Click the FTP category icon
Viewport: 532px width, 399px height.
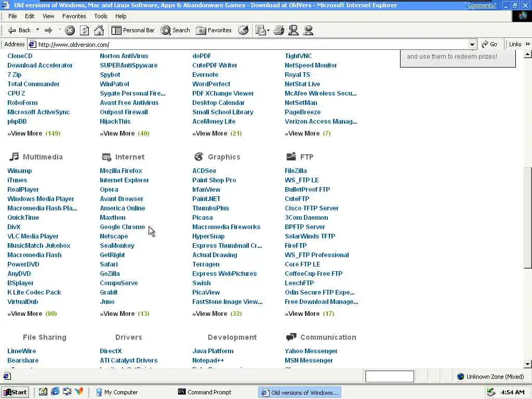291,156
